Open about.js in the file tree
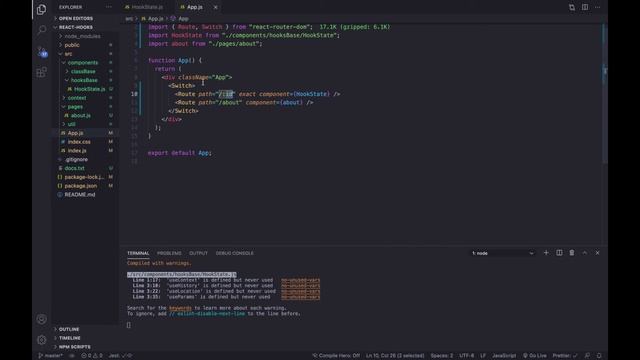The height and width of the screenshot is (360, 640). click(x=80, y=116)
